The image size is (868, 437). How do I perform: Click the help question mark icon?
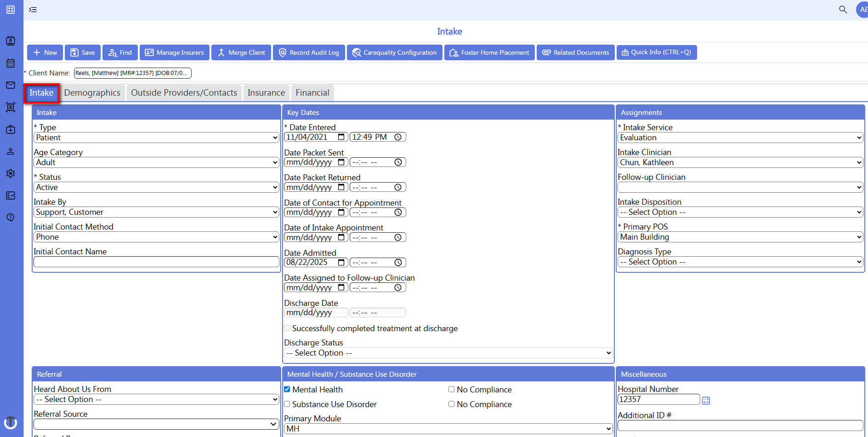(x=10, y=217)
